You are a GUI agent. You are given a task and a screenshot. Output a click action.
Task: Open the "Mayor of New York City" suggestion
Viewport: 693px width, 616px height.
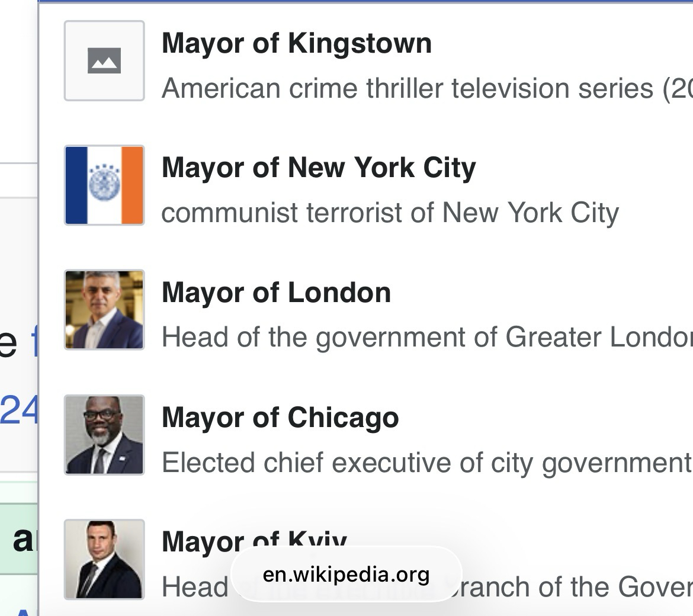tap(318, 168)
